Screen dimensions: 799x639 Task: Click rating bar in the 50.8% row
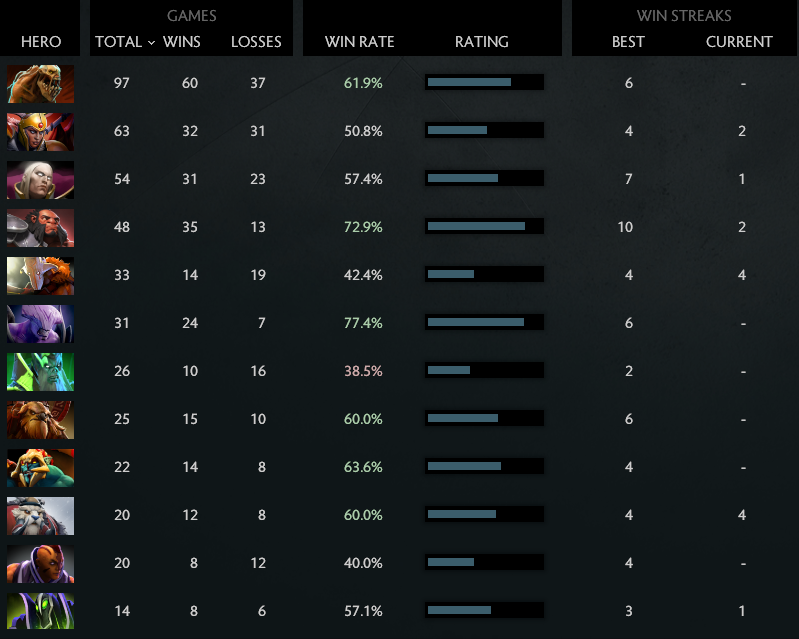click(x=484, y=130)
